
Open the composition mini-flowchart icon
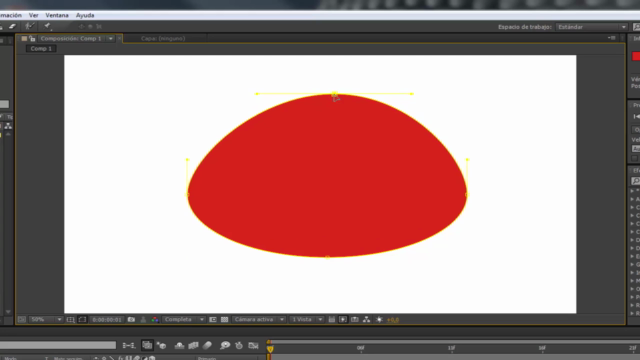pos(129,346)
